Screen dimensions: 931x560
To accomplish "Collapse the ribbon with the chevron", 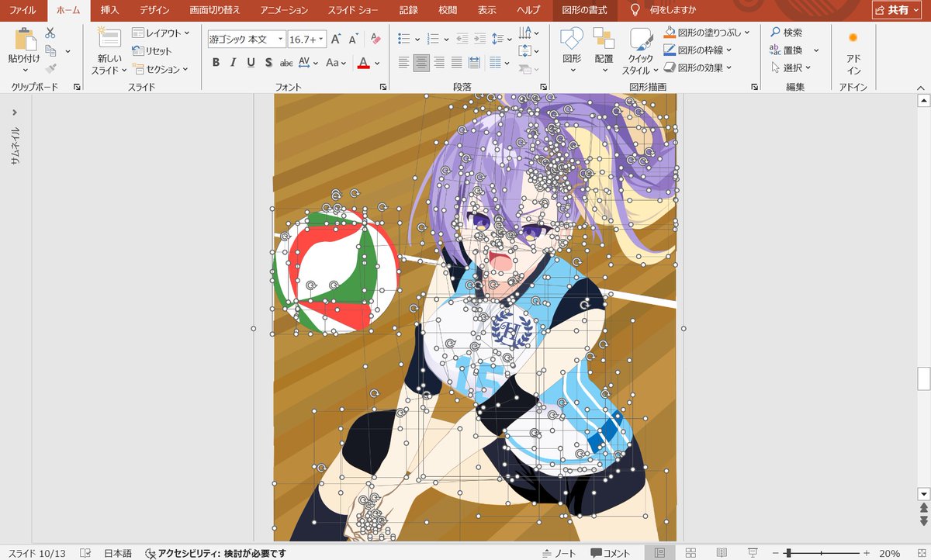I will click(x=919, y=88).
